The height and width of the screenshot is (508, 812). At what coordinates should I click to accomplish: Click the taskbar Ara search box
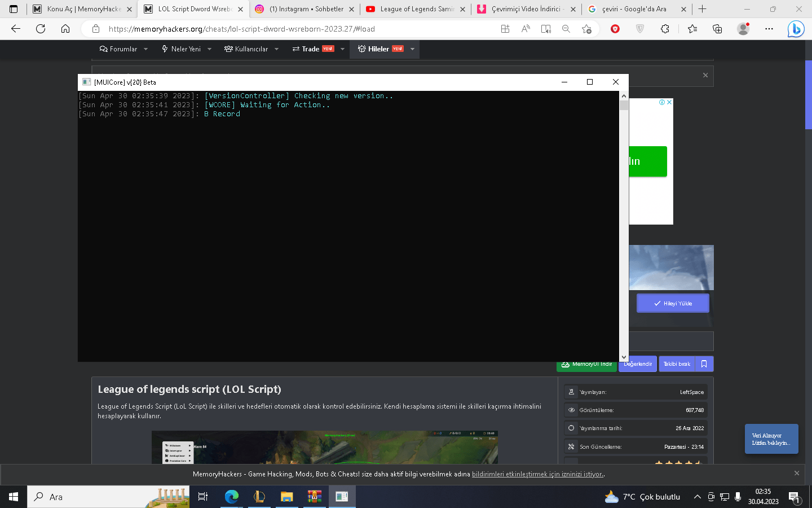coord(109,497)
